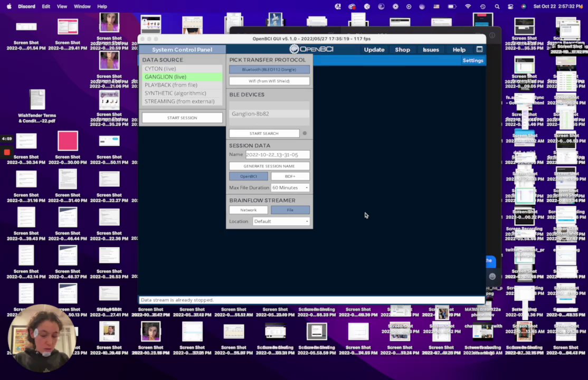Select GANGLION (live) data source
The image size is (588, 380).
click(182, 77)
